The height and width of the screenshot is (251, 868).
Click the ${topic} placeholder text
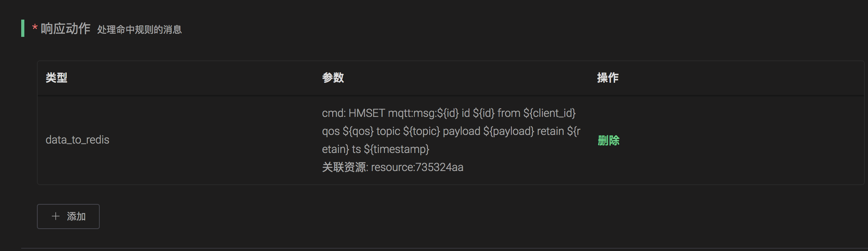[x=421, y=131]
